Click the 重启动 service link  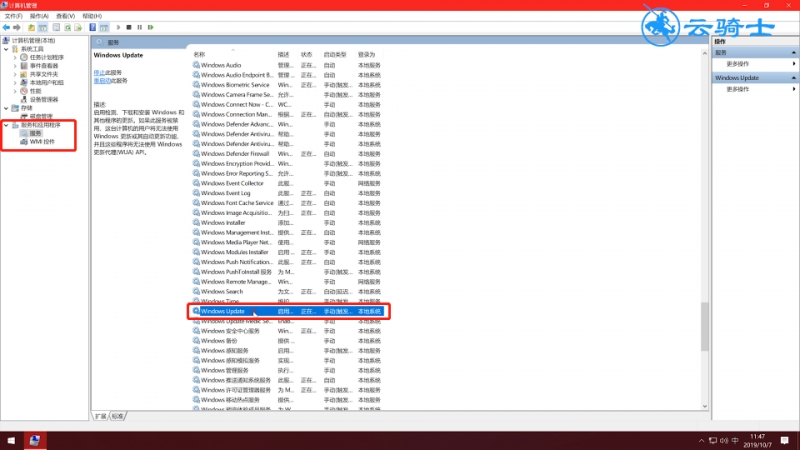point(102,81)
